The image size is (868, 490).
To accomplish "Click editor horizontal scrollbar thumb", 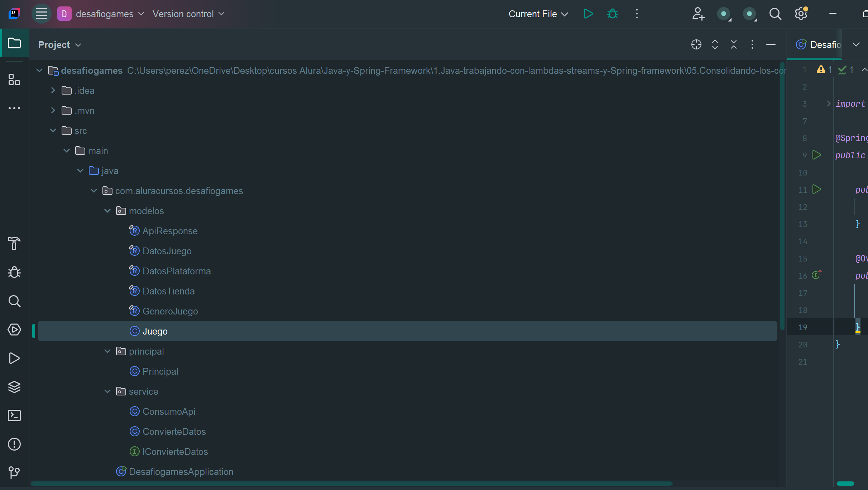I will 845,484.
